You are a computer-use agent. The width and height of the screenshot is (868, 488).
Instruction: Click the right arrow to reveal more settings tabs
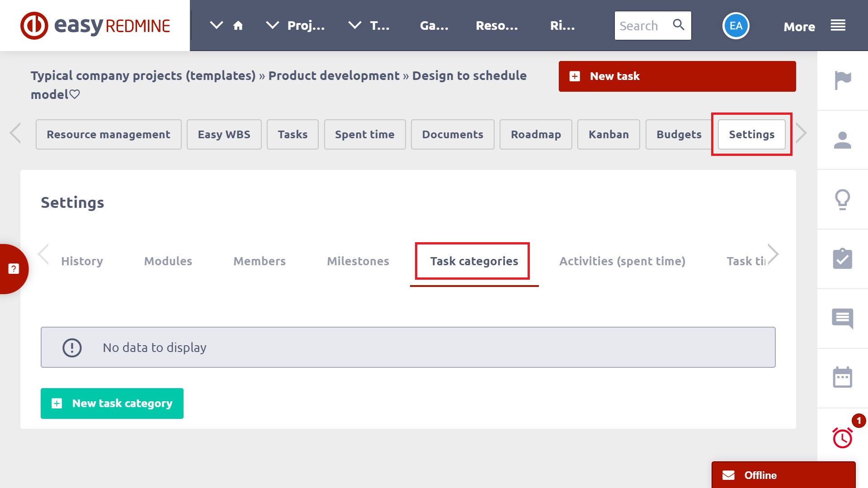click(x=774, y=254)
